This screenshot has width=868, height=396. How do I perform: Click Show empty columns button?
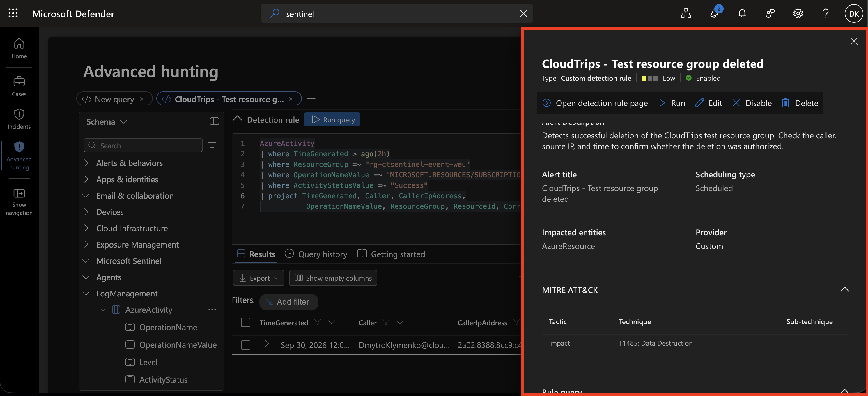pyautogui.click(x=333, y=278)
